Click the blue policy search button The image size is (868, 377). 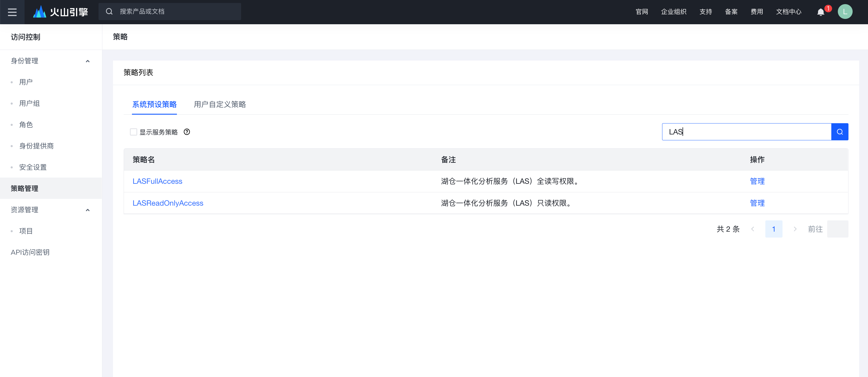tap(840, 132)
